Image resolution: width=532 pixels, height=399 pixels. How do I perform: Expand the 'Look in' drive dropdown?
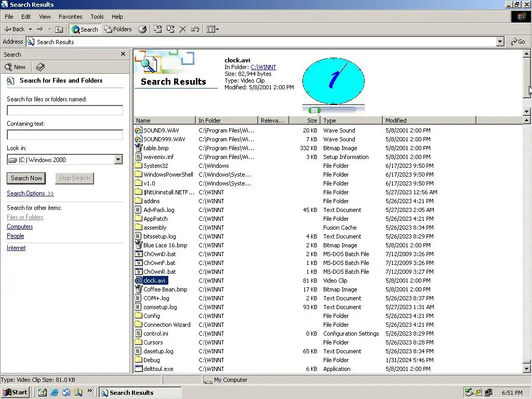(118, 159)
